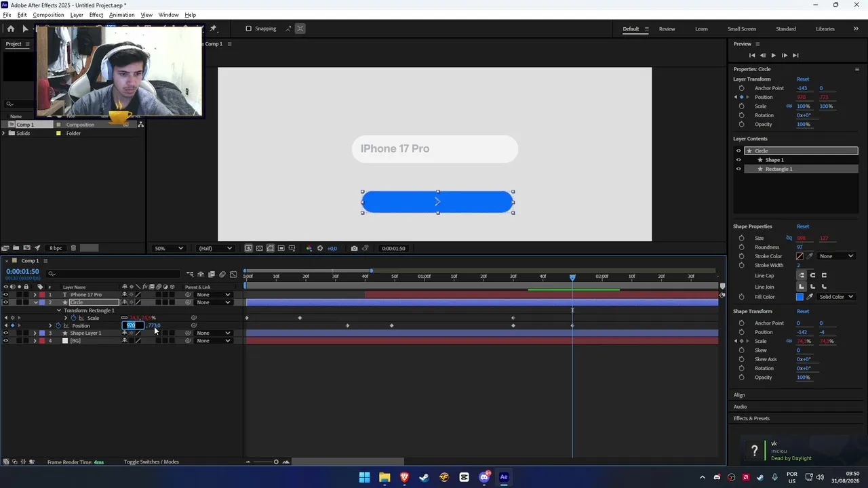Click the Scale stopwatch in timeline

[74, 318]
